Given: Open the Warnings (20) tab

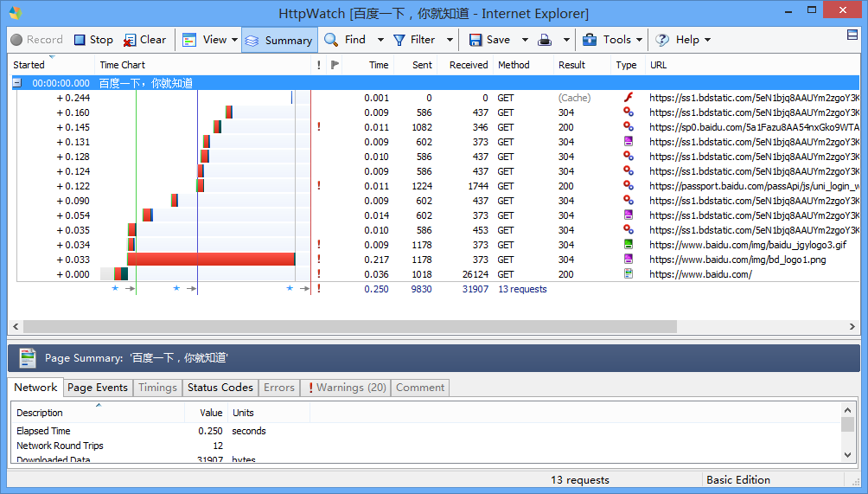Looking at the screenshot, I should [x=346, y=388].
